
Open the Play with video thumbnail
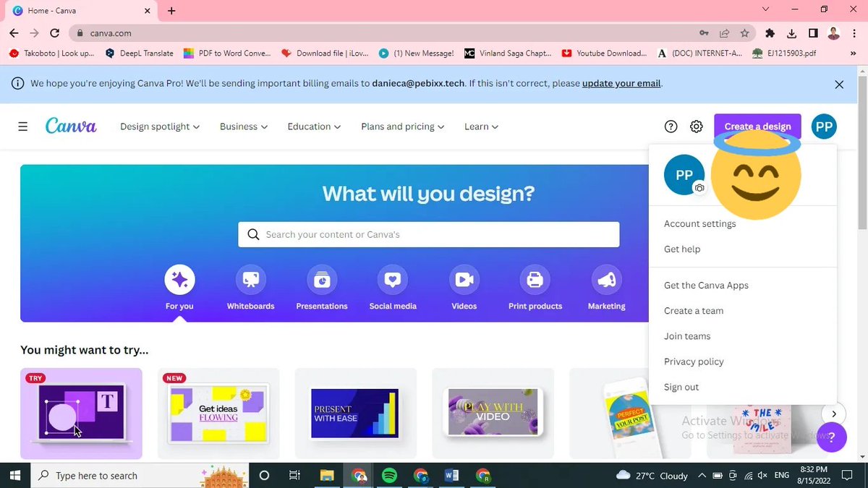[493, 414]
